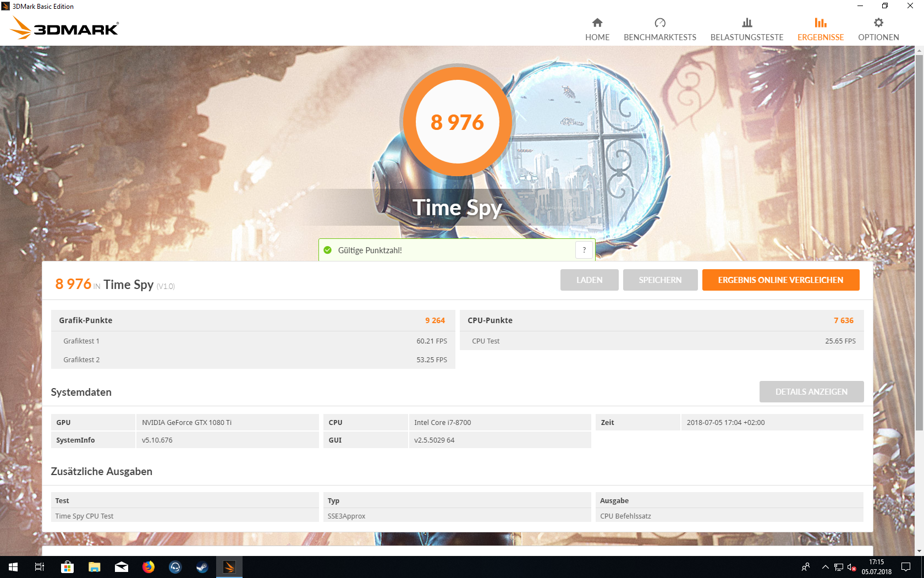This screenshot has width=924, height=578.
Task: Click the Intel Core i7-8700 value
Action: (x=443, y=422)
